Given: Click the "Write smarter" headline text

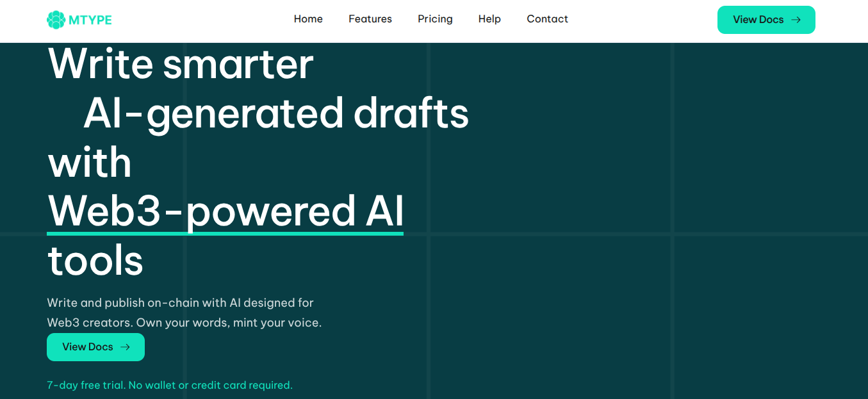Looking at the screenshot, I should point(180,64).
